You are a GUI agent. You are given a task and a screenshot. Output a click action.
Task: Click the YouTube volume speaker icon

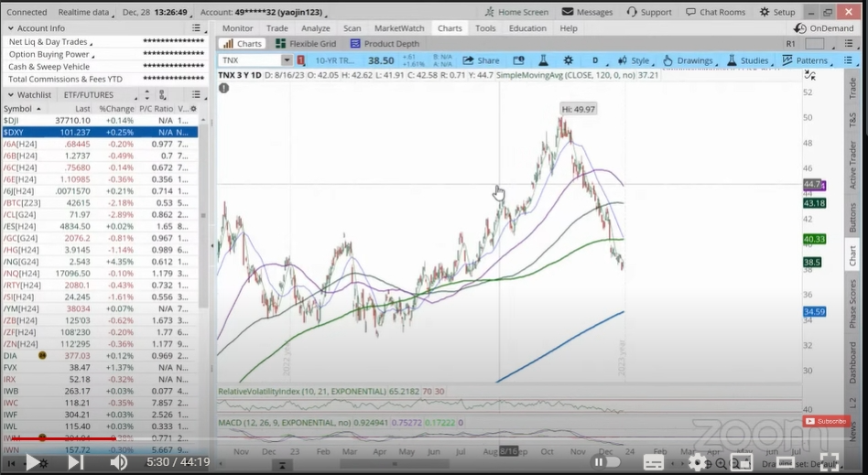pyautogui.click(x=118, y=461)
